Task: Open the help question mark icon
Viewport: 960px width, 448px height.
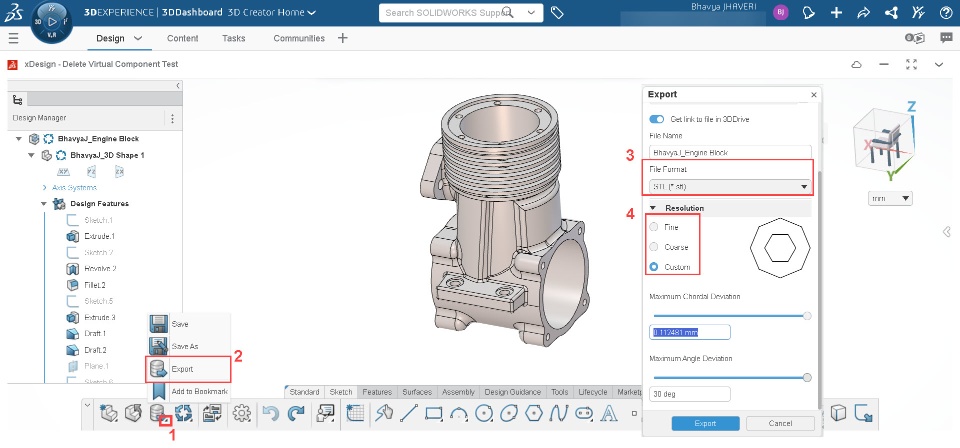Action: click(x=944, y=12)
